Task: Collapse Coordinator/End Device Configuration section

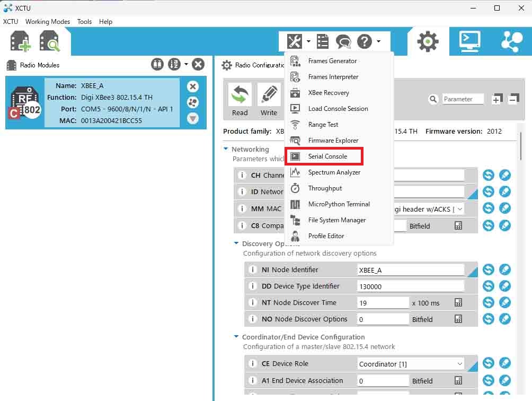Action: click(236, 337)
